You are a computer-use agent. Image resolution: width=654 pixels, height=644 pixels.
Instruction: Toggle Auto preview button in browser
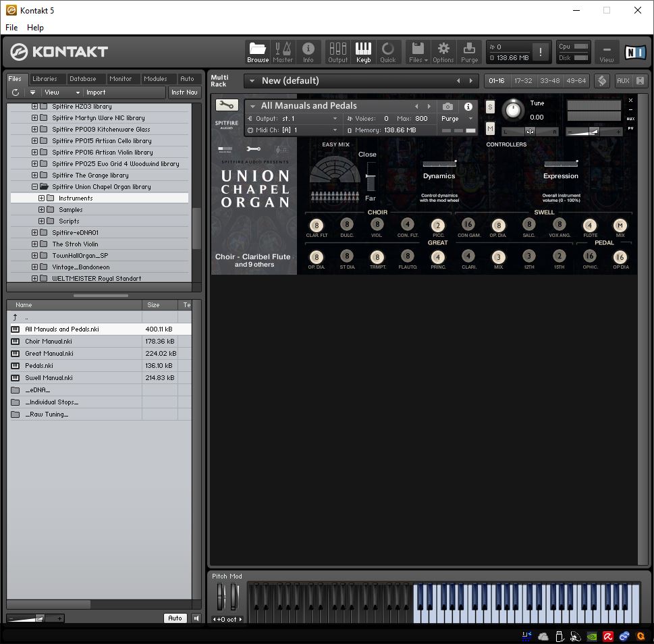coord(175,618)
